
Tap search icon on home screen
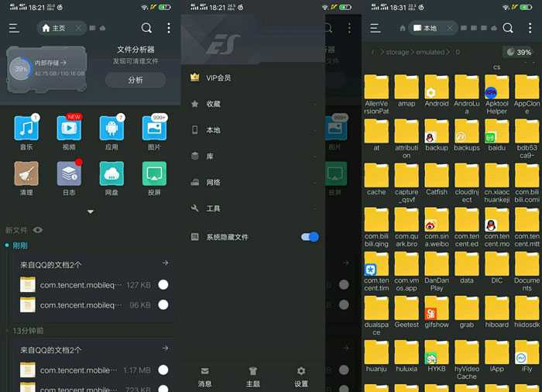pos(146,28)
